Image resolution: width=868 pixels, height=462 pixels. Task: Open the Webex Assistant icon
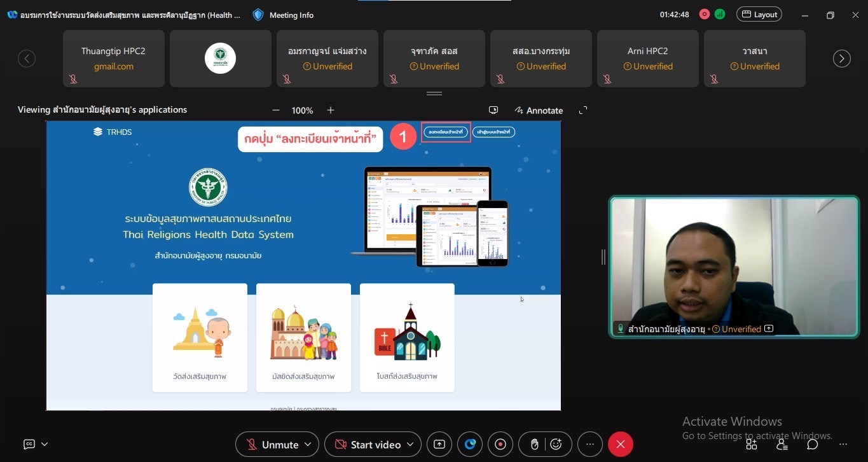(470, 444)
